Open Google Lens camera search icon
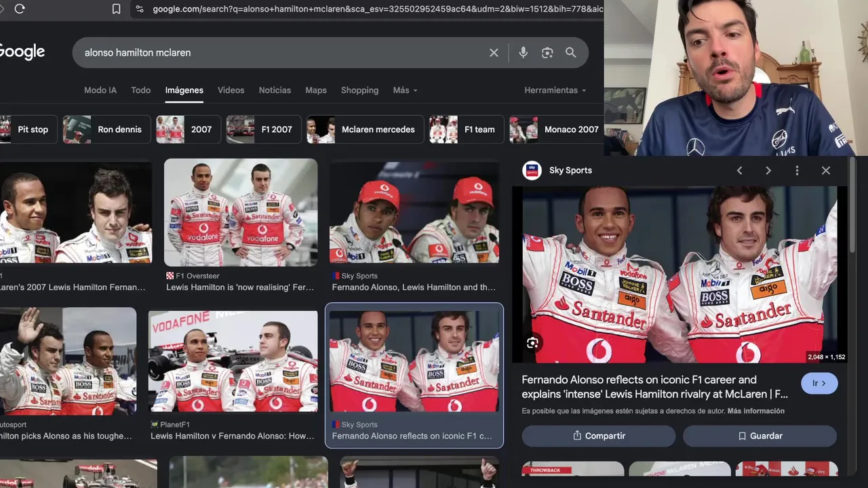The height and width of the screenshot is (488, 868). pyautogui.click(x=547, y=52)
